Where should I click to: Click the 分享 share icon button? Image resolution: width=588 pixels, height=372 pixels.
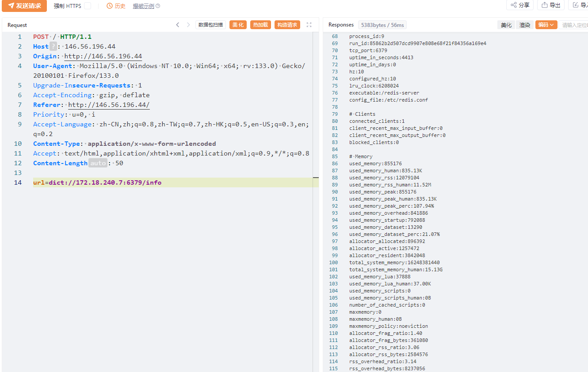(x=520, y=5)
